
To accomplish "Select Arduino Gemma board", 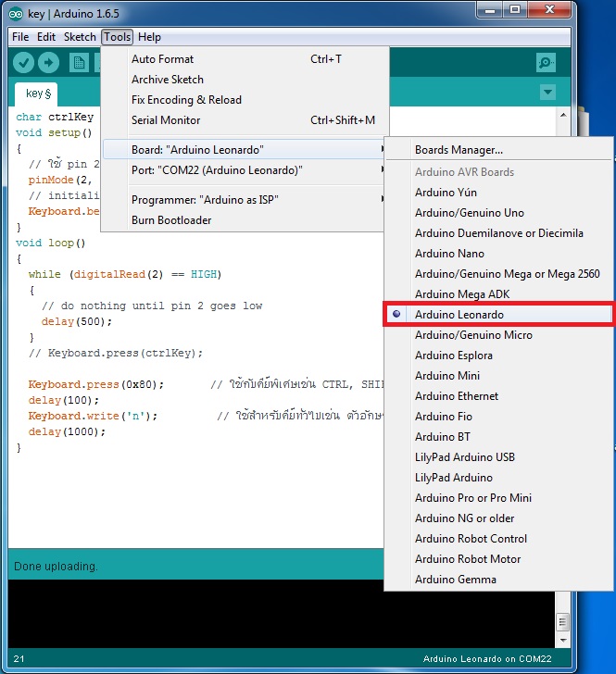I will 498,580.
